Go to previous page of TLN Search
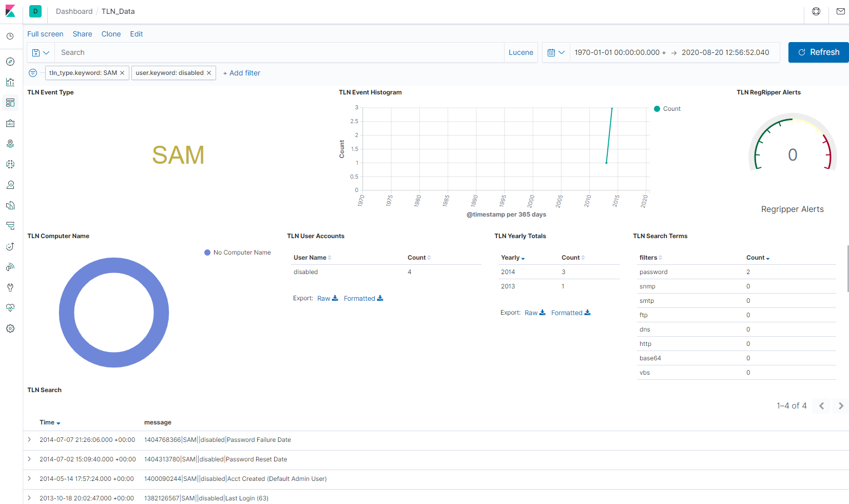This screenshot has height=504, width=849. pyautogui.click(x=821, y=406)
